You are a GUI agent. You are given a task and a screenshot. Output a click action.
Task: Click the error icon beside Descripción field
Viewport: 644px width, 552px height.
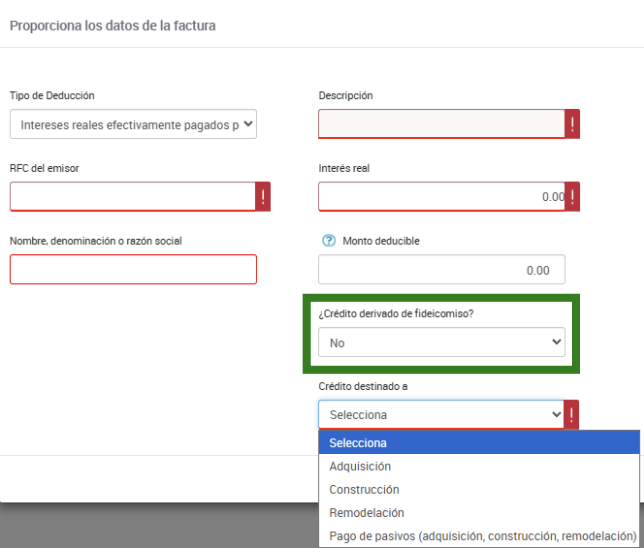click(x=572, y=124)
